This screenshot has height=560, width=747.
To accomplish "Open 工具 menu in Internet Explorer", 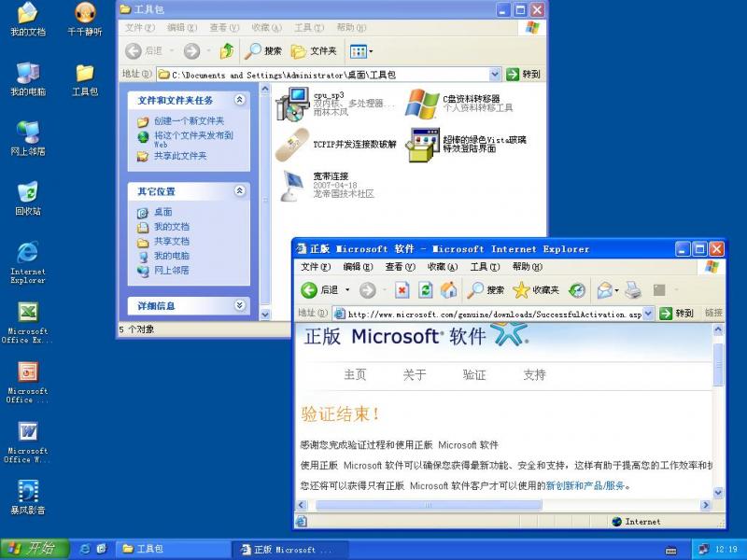I will tap(485, 267).
